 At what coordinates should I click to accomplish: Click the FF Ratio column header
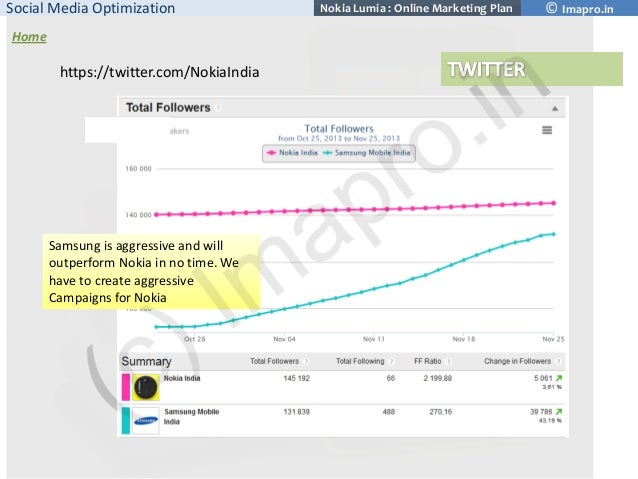click(x=428, y=361)
